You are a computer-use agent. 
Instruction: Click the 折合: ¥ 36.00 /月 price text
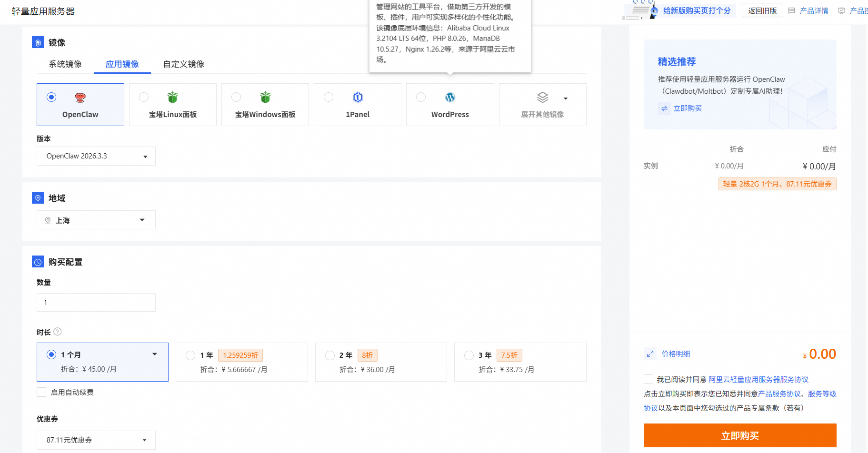tap(367, 370)
